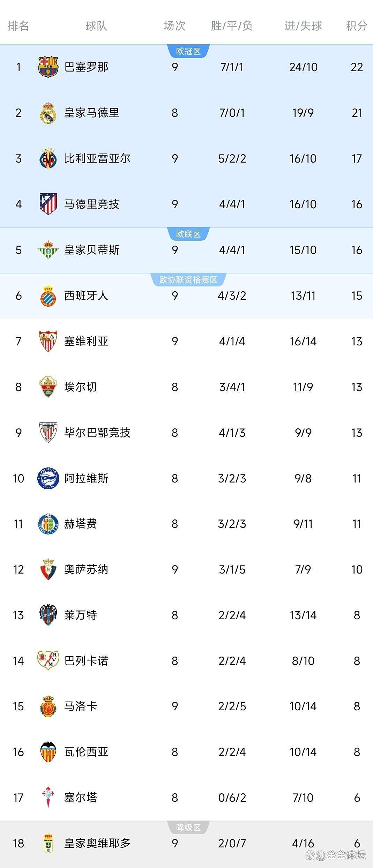This screenshot has height=868, width=373.
Task: Tap the Alavés blue crest
Action: [x=48, y=478]
